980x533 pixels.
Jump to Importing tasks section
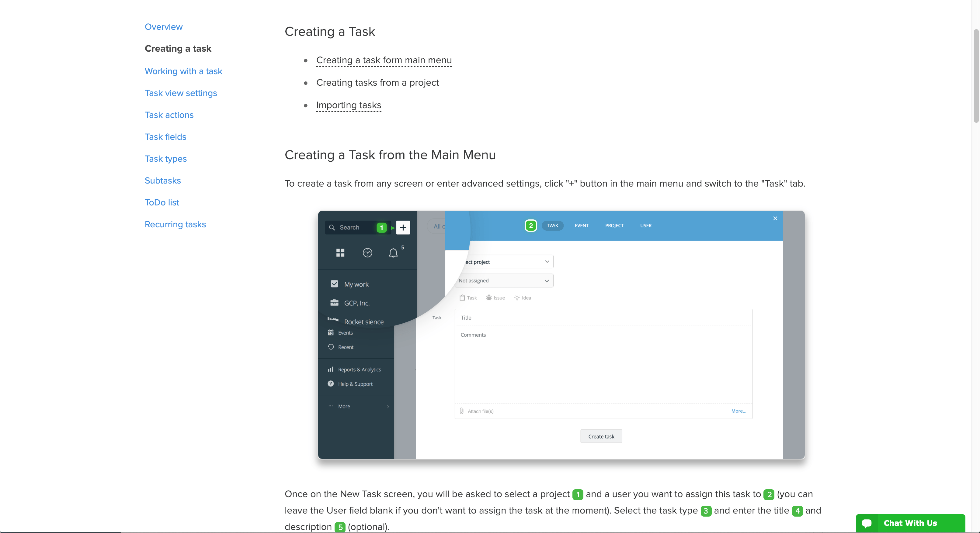[349, 105]
